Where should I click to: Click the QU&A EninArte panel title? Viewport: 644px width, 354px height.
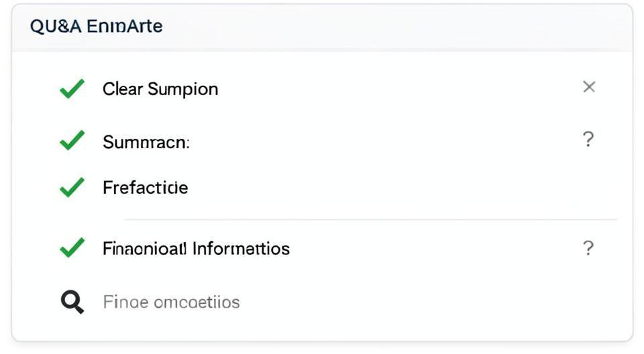tap(97, 27)
